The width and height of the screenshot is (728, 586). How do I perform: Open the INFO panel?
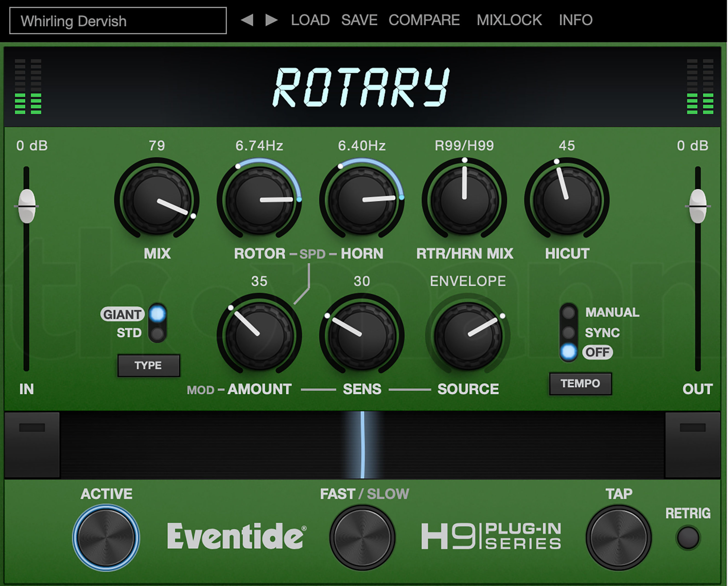click(x=576, y=20)
